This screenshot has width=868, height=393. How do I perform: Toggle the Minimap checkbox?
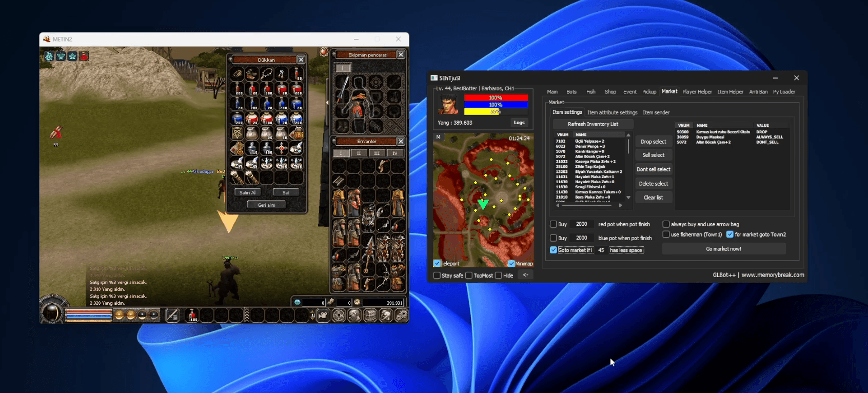[511, 264]
